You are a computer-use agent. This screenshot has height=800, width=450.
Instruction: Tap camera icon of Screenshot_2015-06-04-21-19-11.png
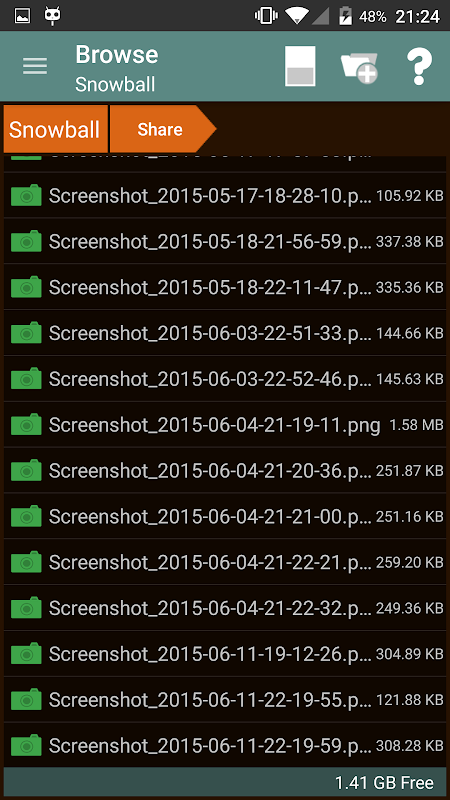26,424
